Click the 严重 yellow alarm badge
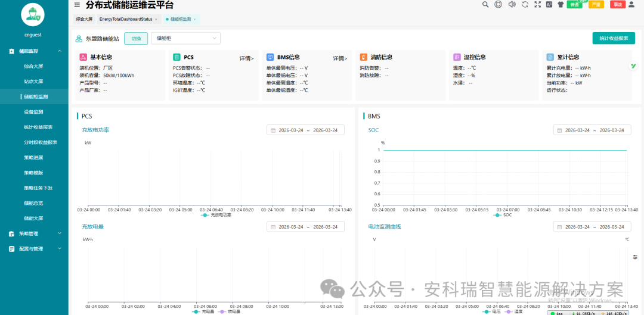The image size is (644, 315). 596,5
